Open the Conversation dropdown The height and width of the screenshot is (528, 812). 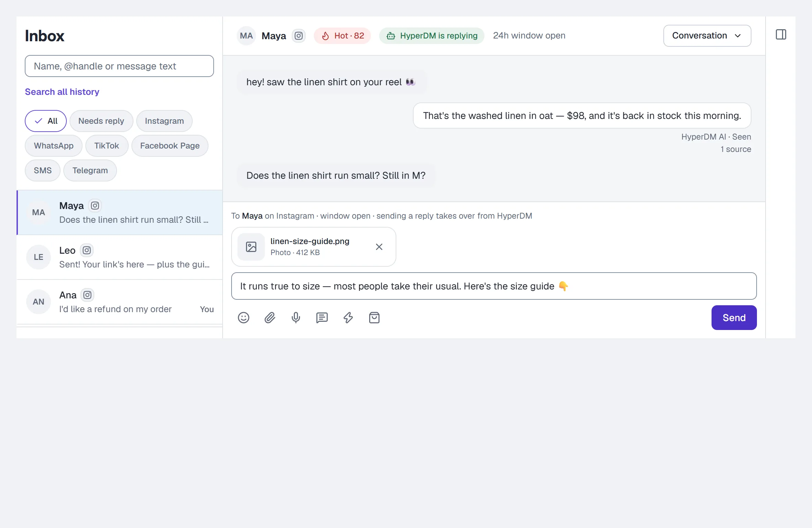pos(707,36)
